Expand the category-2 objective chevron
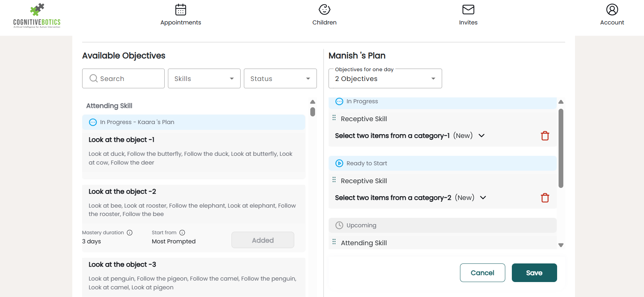644x297 pixels. click(x=483, y=198)
